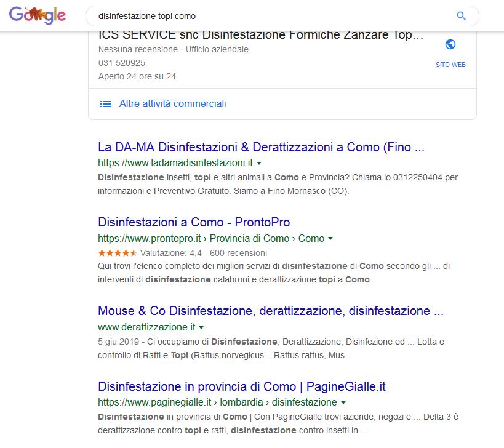Click the SITO WEB label
The image size is (504, 448).
[450, 65]
